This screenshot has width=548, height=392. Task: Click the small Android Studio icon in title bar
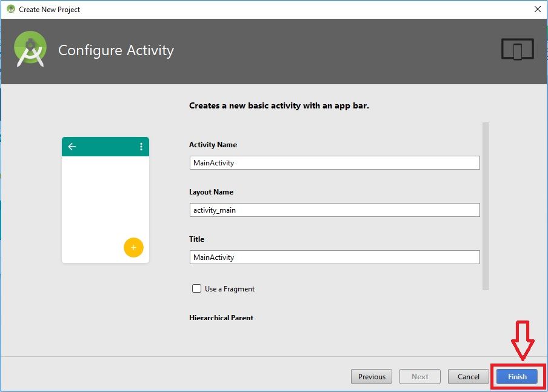tap(11, 9)
